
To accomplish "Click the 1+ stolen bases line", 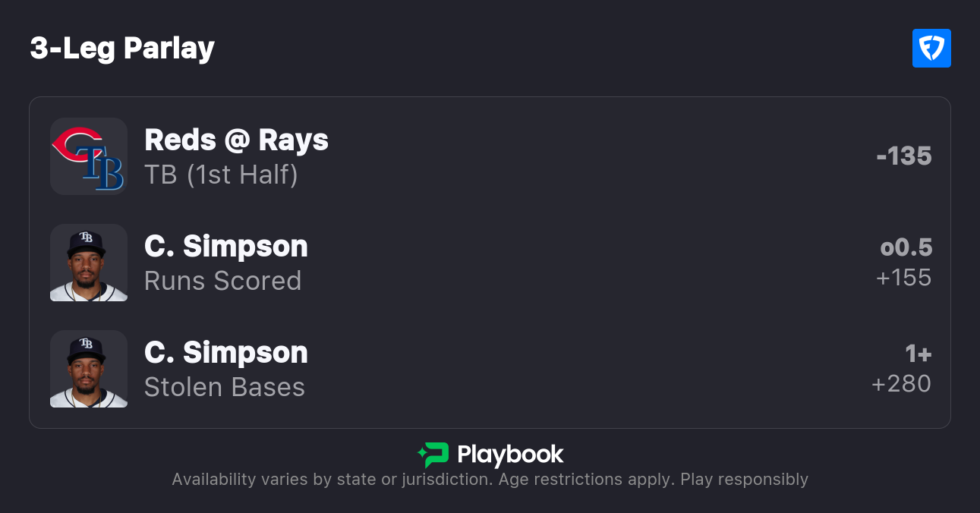I will coord(918,354).
